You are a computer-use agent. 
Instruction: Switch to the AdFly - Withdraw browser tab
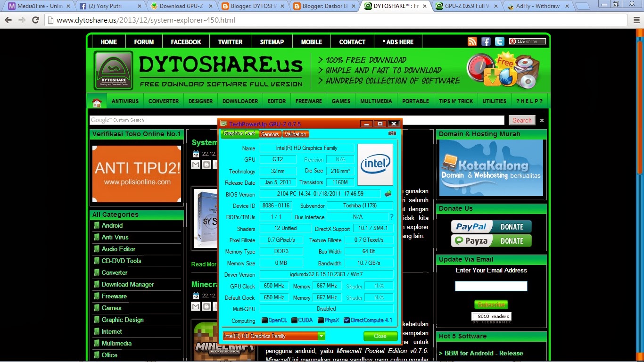[537, 7]
